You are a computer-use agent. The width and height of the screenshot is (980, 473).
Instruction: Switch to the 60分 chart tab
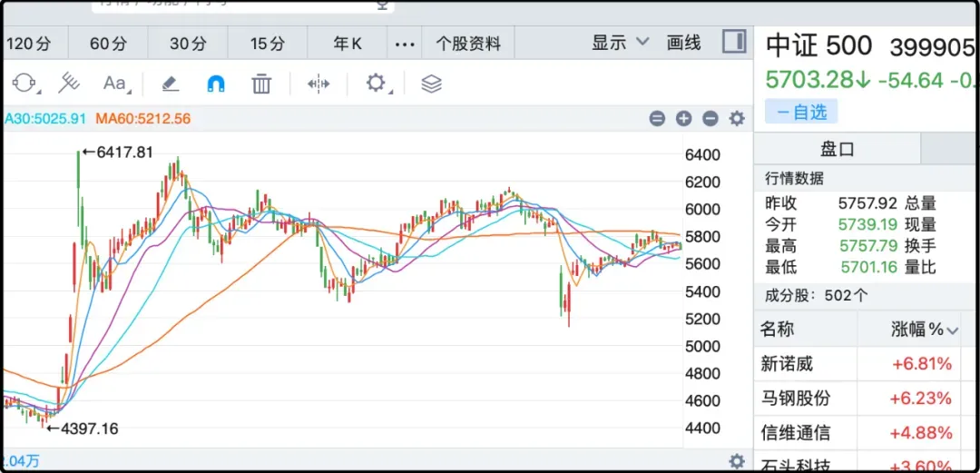108,44
